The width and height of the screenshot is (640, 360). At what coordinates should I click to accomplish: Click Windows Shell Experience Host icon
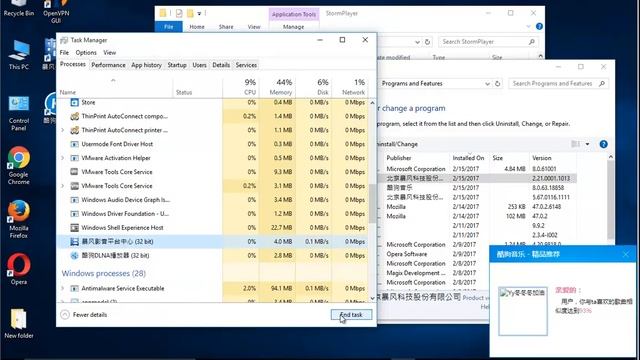74,228
